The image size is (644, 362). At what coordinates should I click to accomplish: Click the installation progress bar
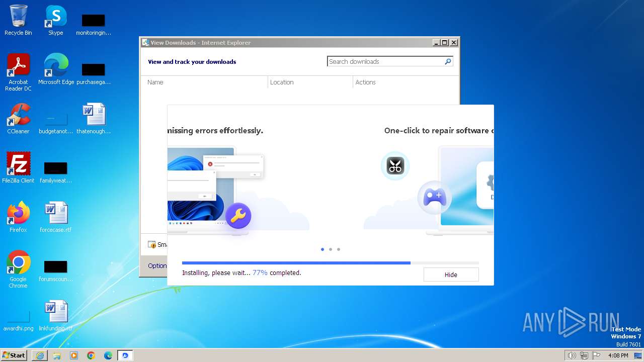[x=330, y=263]
